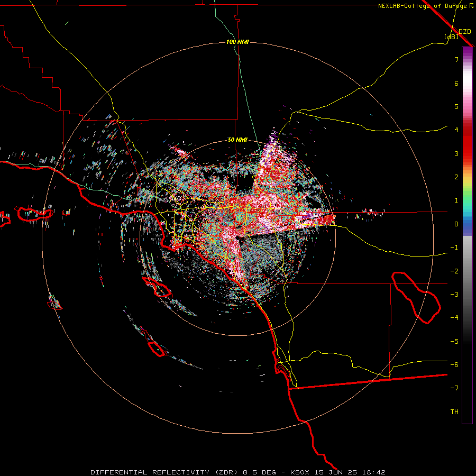Click the 0.5 DEG elevation text
This screenshot has height=476, width=476.
[x=260, y=472]
